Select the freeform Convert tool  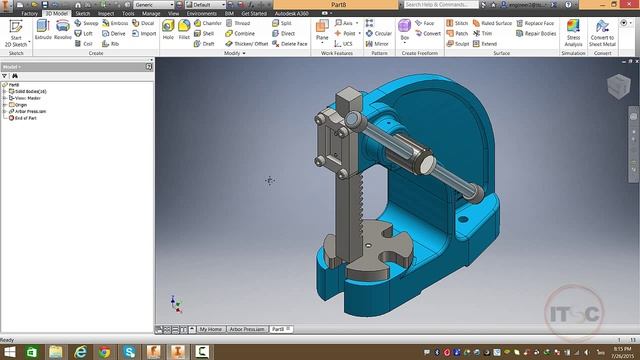point(428,33)
